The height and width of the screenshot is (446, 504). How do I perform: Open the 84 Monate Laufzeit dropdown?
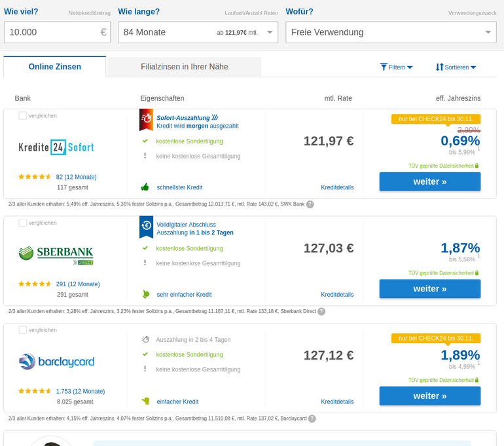coord(198,32)
